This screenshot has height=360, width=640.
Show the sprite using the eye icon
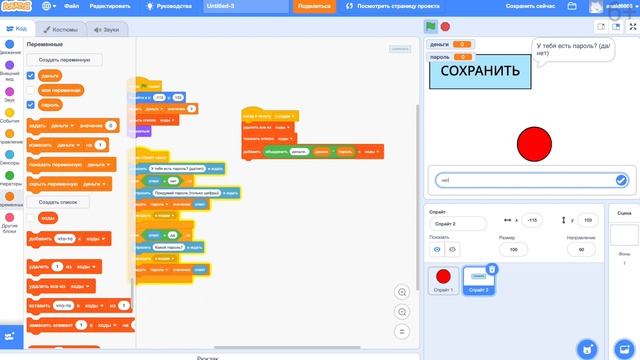437,249
